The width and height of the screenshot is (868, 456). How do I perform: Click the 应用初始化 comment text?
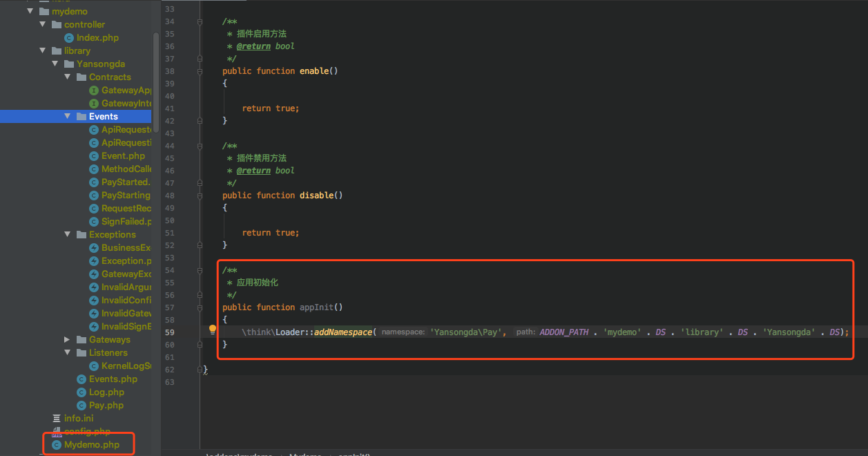(x=258, y=283)
